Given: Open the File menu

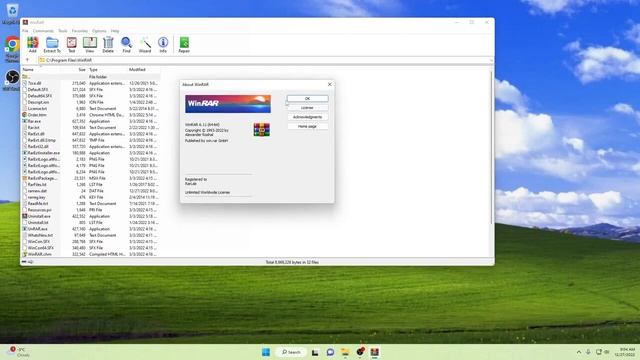Looking at the screenshot, I should click(25, 31).
